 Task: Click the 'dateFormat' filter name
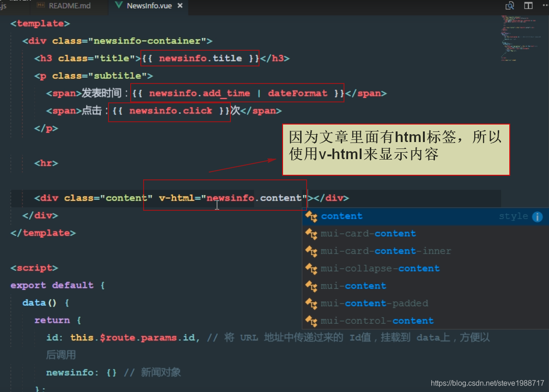[x=298, y=93]
